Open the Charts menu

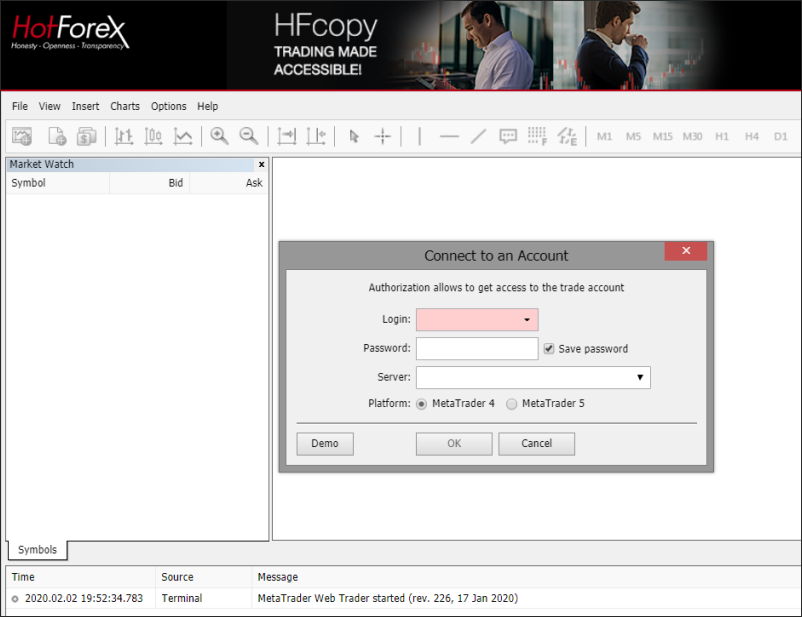coord(125,106)
